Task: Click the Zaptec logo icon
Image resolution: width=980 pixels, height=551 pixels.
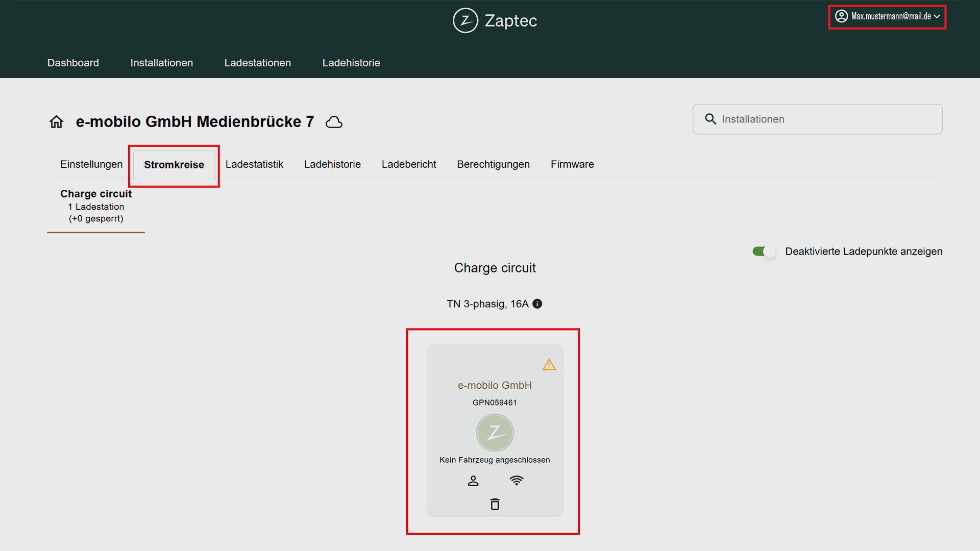Action: pyautogui.click(x=465, y=20)
